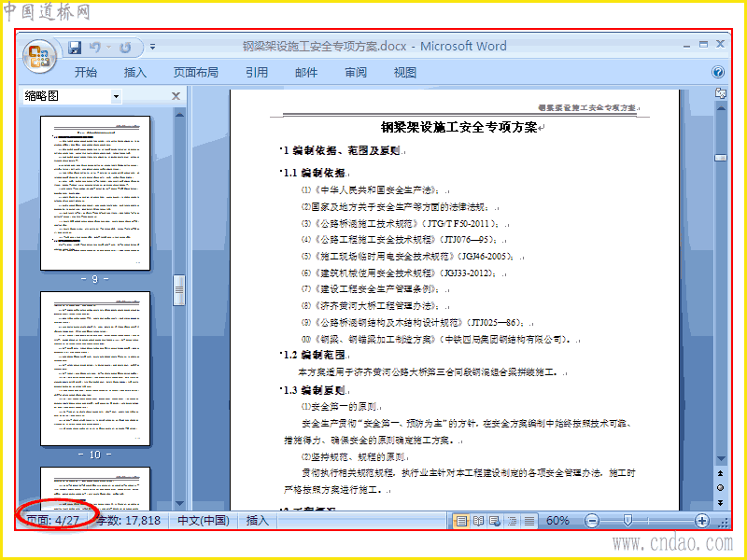Maximize the Word window
Image resolution: width=747 pixels, height=560 pixels.
[704, 44]
